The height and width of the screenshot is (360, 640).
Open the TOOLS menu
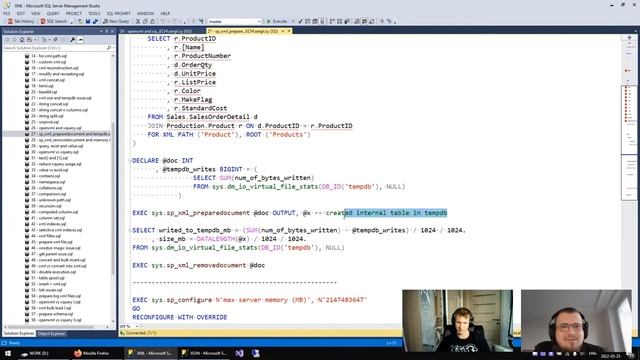pyautogui.click(x=94, y=13)
